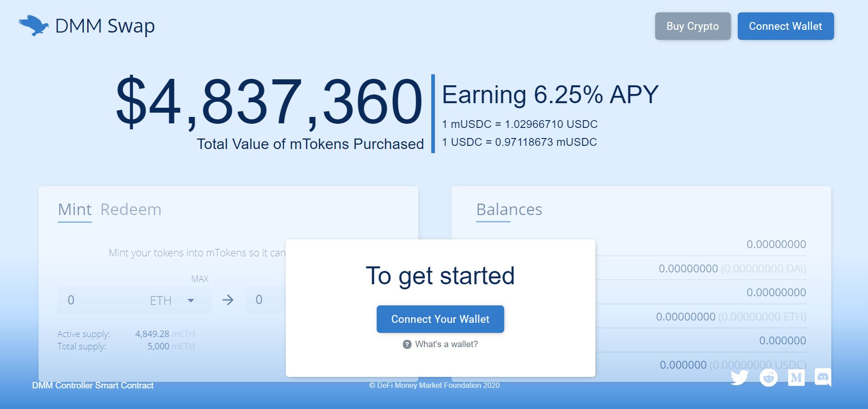The height and width of the screenshot is (409, 868).
Task: Switch to the Mint tab
Action: 75,210
